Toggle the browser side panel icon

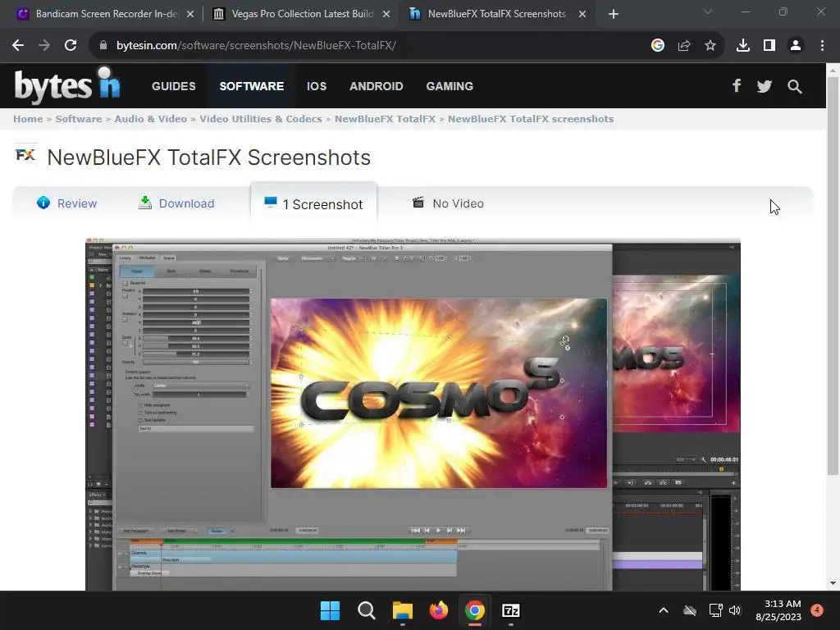click(x=769, y=46)
